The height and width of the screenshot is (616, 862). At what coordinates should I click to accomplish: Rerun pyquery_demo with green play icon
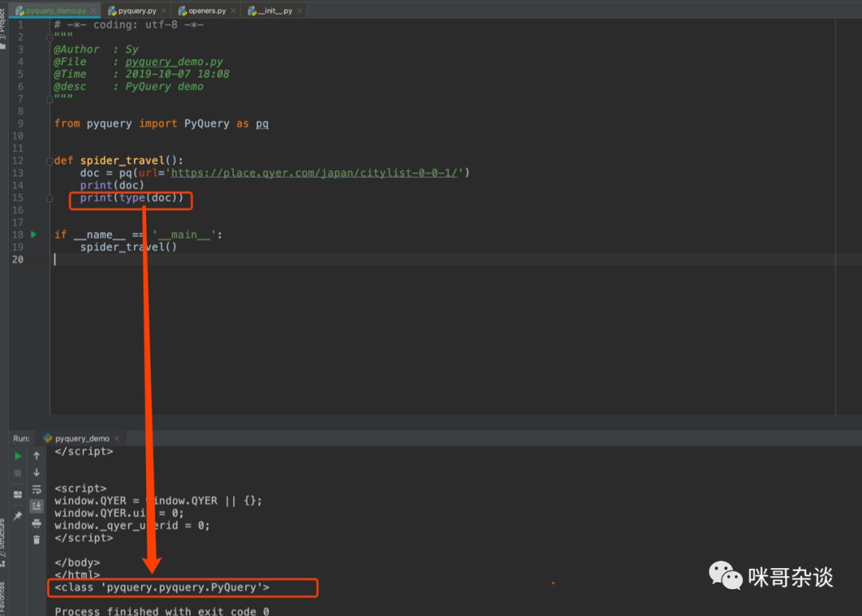click(x=18, y=456)
